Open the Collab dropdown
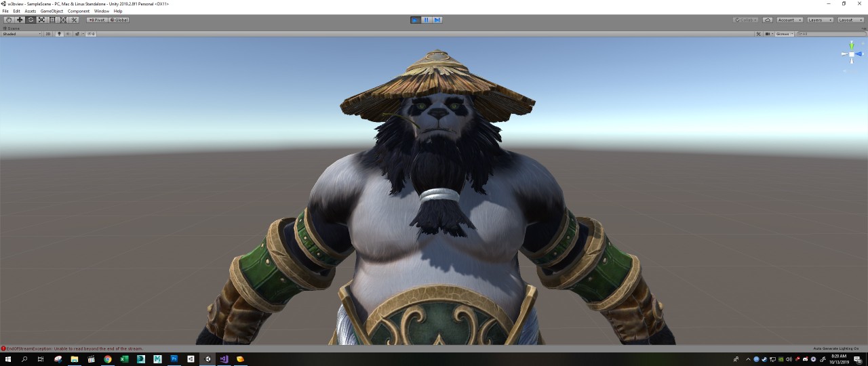This screenshot has width=868, height=366. tap(746, 20)
